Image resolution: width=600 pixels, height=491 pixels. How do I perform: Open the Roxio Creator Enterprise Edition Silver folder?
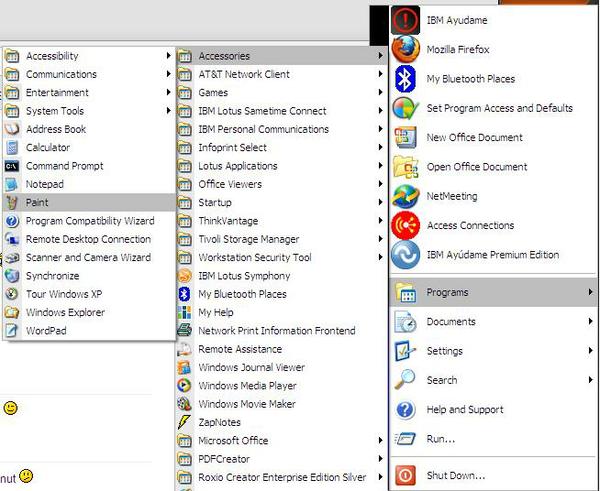(282, 477)
